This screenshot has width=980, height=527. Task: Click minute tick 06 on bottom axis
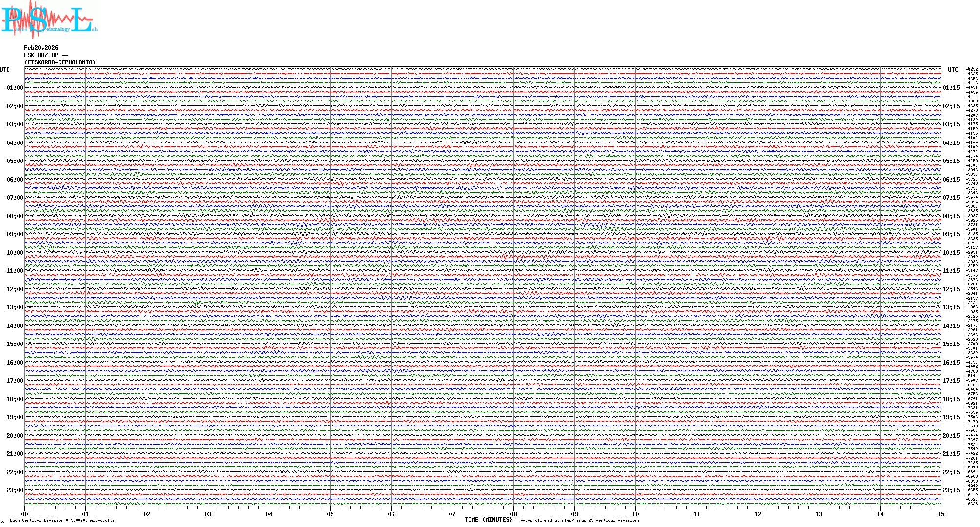[391, 514]
